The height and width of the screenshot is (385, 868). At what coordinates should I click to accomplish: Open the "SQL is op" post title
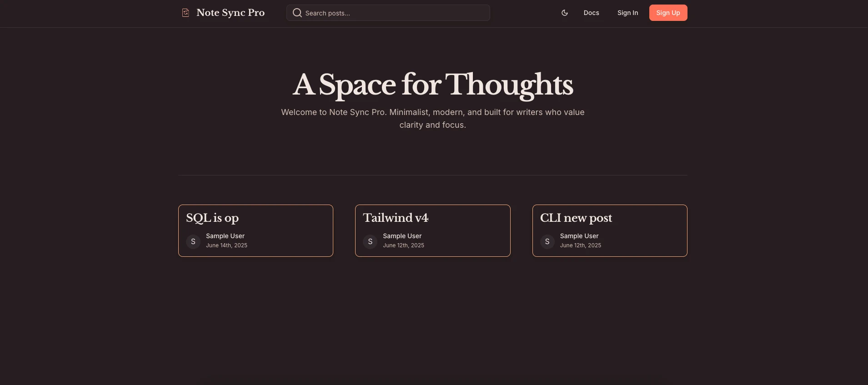click(212, 218)
